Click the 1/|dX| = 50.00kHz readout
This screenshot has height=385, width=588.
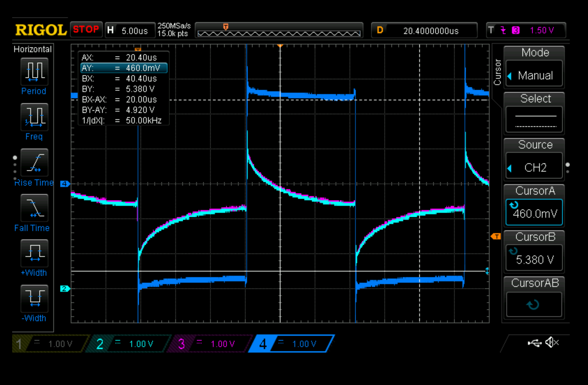click(124, 120)
